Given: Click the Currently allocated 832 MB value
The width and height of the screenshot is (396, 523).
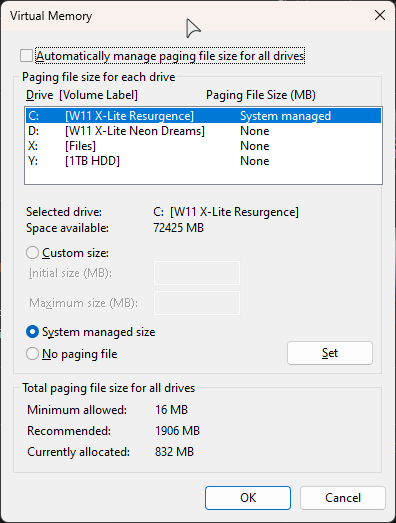Looking at the screenshot, I should click(x=174, y=452).
